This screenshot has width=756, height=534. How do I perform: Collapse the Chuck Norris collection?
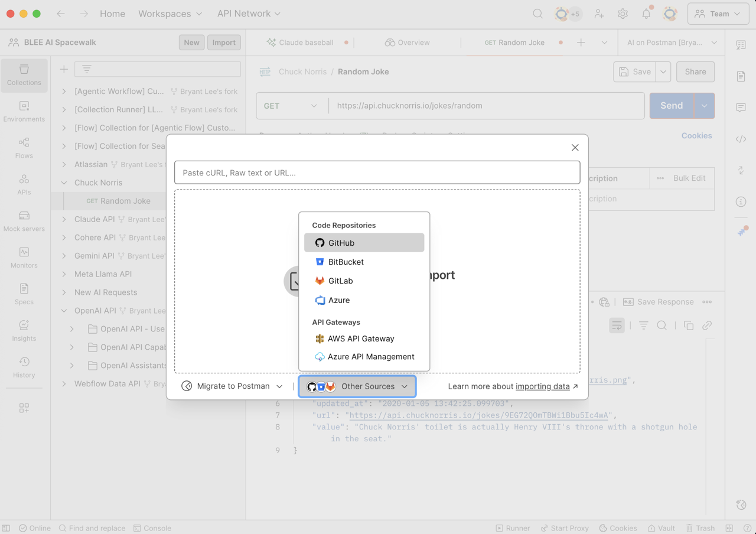coord(63,183)
